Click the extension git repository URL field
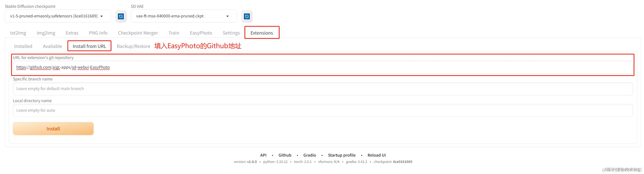This screenshot has height=174, width=644. pos(323,67)
